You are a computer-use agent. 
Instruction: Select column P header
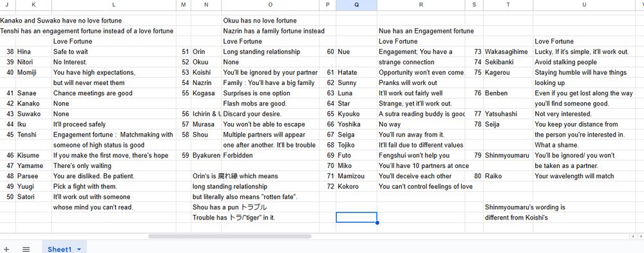pos(327,5)
